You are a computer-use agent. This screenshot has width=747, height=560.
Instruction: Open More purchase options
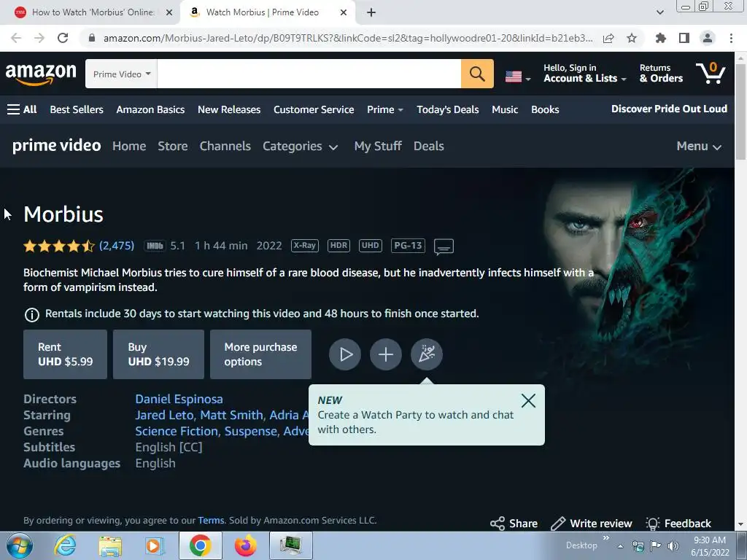click(x=260, y=354)
